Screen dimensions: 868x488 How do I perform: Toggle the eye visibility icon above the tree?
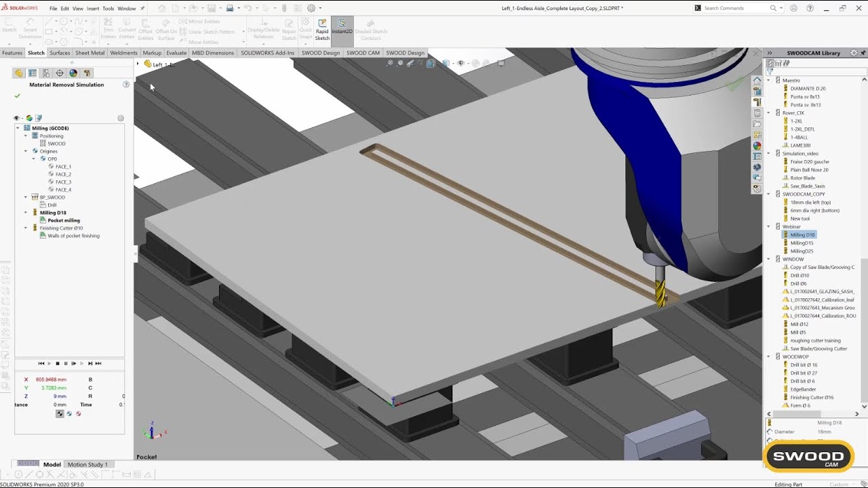17,118
